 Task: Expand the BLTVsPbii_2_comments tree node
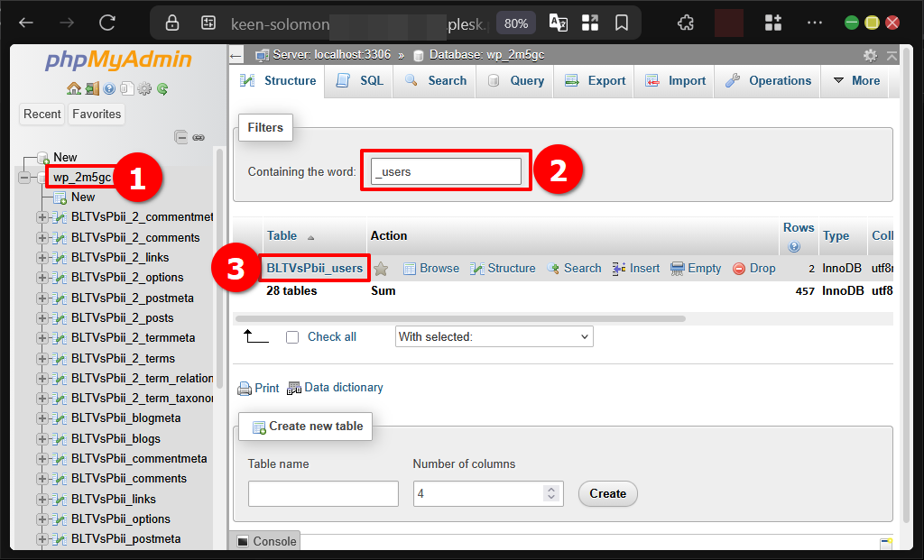click(42, 238)
